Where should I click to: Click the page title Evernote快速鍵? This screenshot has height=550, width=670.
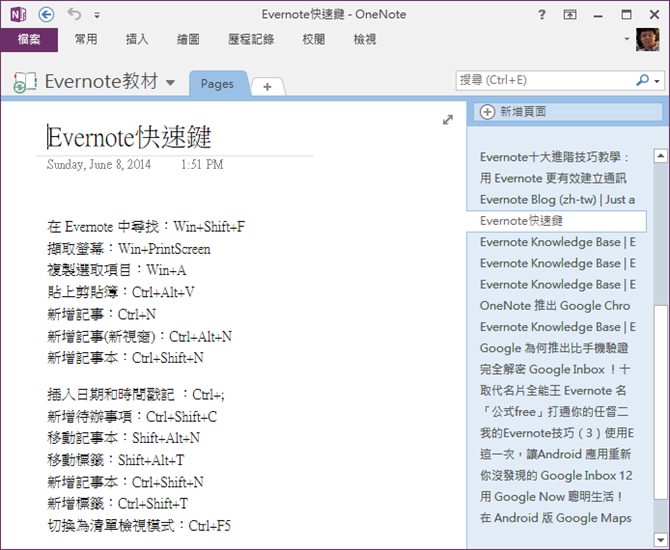129,137
